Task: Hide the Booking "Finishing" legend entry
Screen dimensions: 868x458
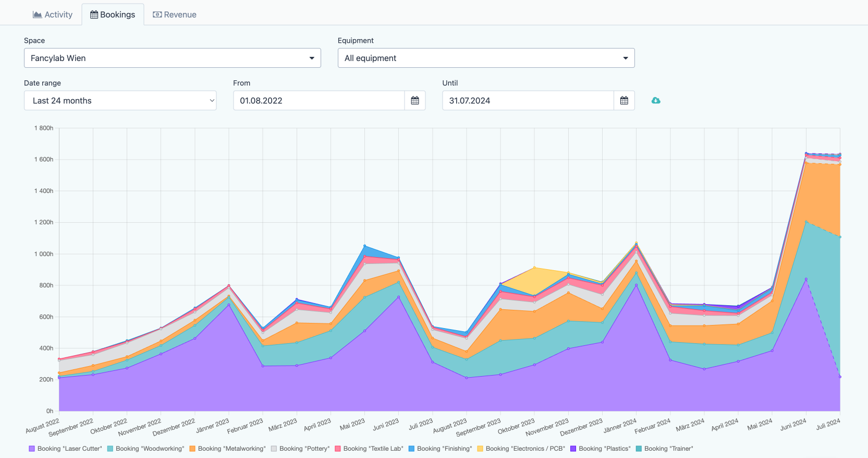Action: (440, 449)
